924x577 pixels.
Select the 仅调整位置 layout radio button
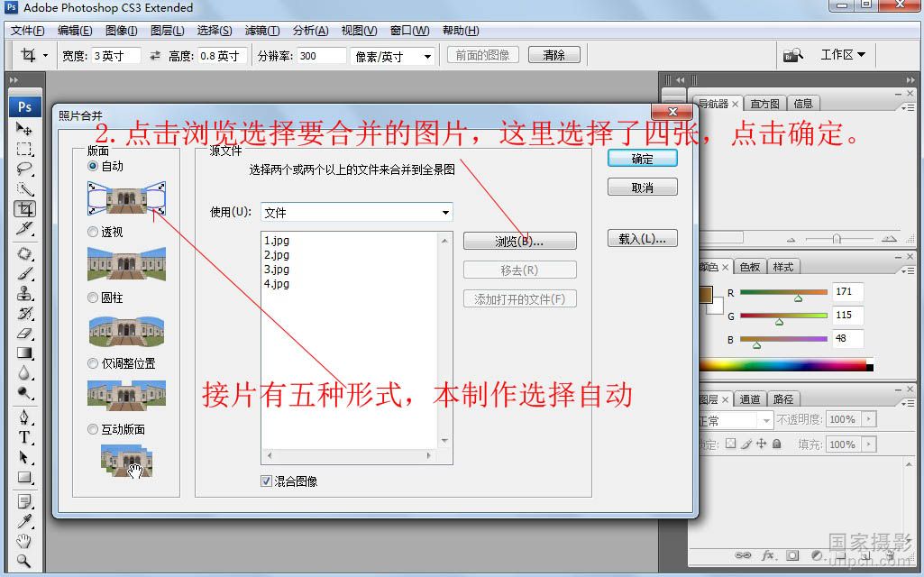click(93, 363)
